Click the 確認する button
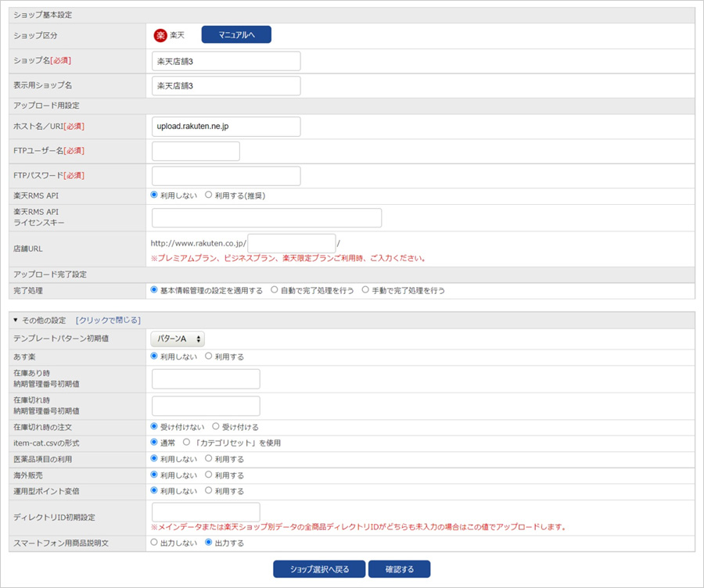 pos(399,569)
